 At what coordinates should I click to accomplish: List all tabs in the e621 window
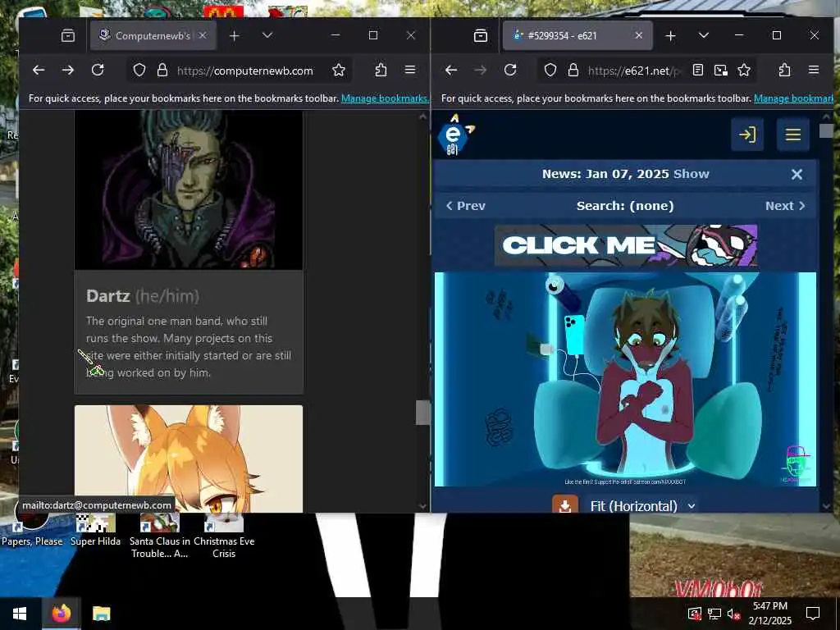pyautogui.click(x=704, y=36)
